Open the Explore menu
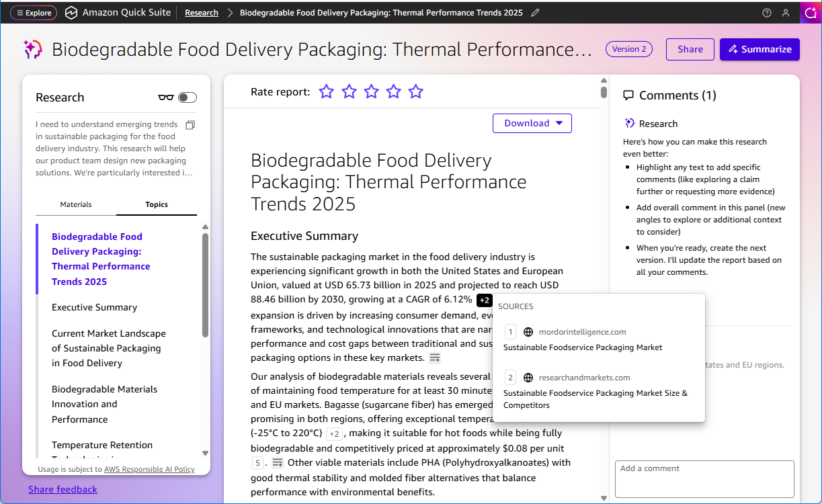Screen dimensions: 822x504 (33, 13)
